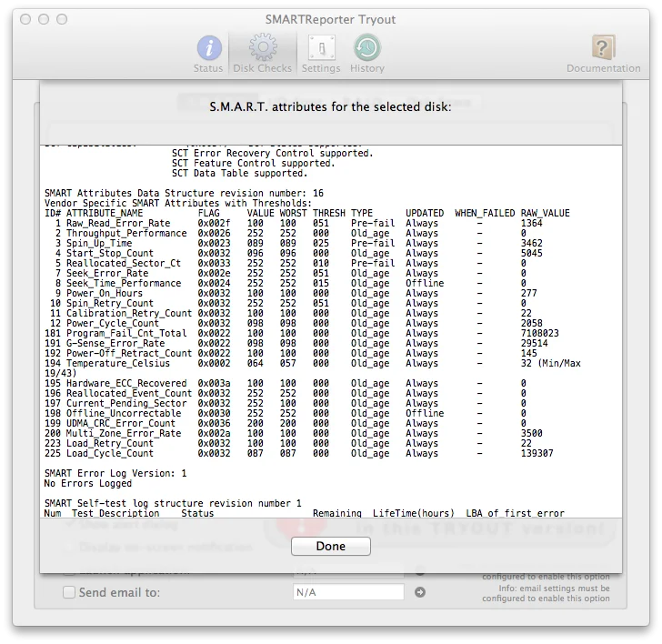The image size is (662, 644).
Task: Click raw value 29514
Action: 534,343
